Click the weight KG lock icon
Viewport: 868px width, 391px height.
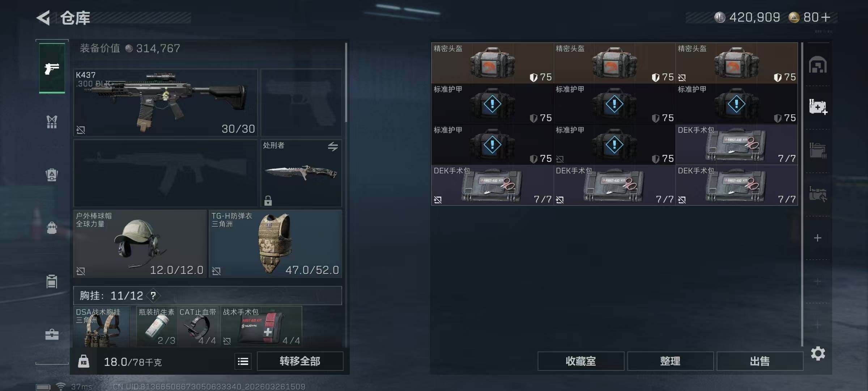(x=84, y=361)
